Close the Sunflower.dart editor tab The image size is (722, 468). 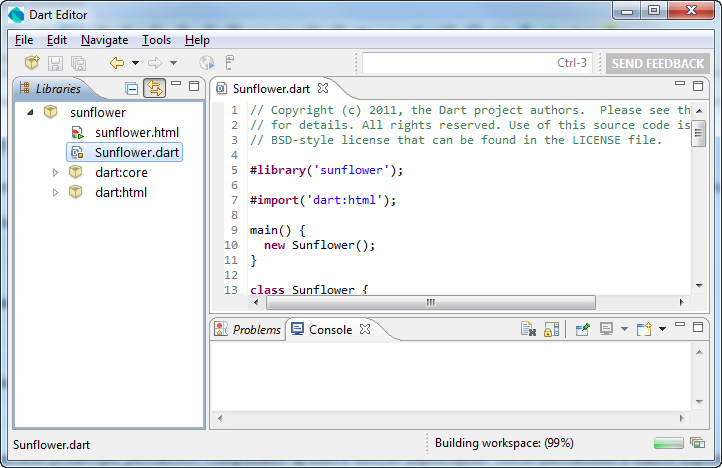click(x=323, y=88)
